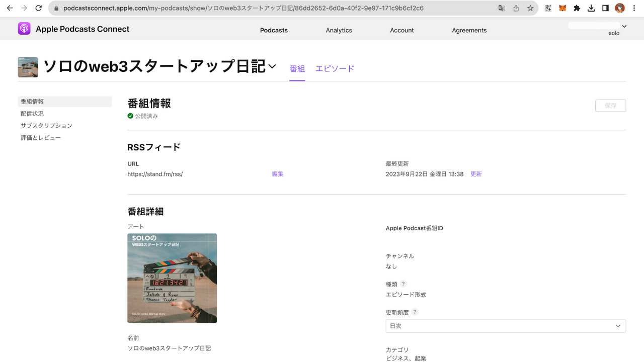The height and width of the screenshot is (362, 644).
Task: Open the Chrome profile avatar
Action: tap(620, 8)
